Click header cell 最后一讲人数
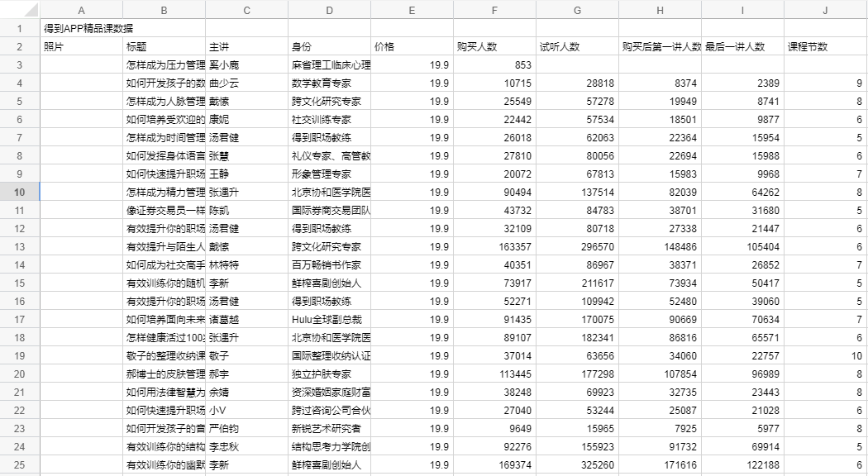 [743, 46]
